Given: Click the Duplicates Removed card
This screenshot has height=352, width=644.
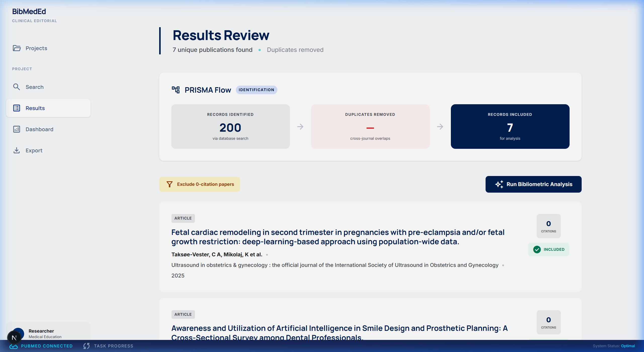Looking at the screenshot, I should 370,126.
